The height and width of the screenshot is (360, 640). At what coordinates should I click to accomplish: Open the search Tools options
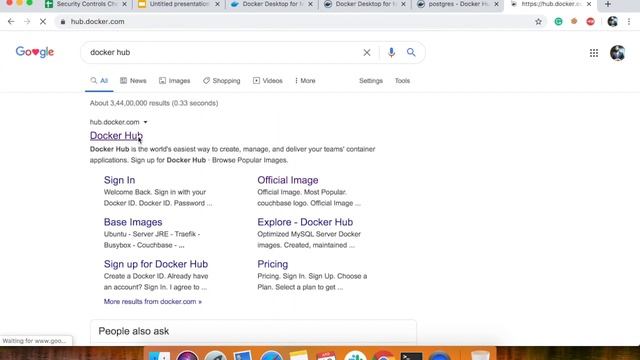click(402, 81)
